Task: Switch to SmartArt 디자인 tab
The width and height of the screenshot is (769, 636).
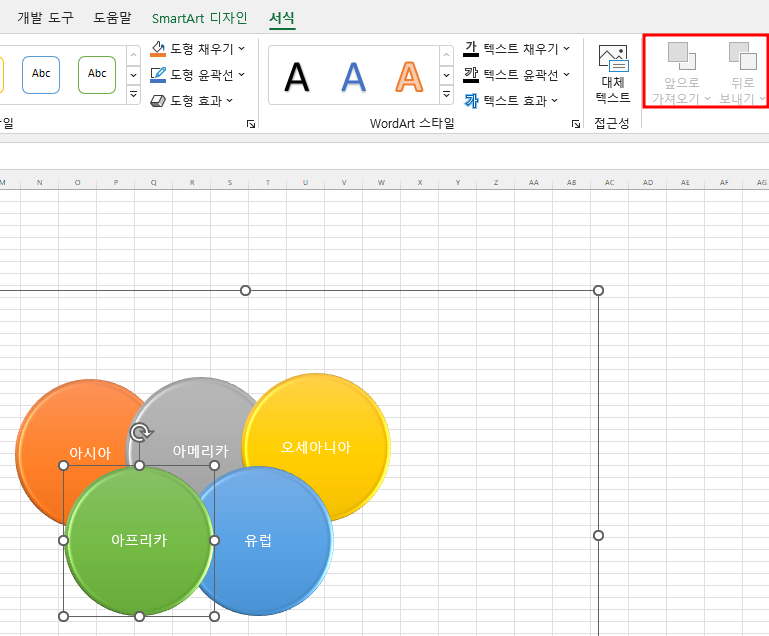Action: point(199,18)
